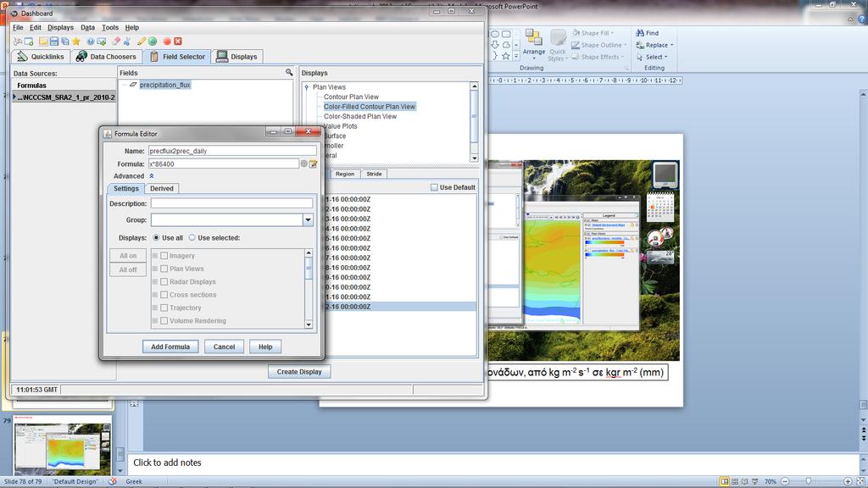Click the Formula Editor displays list scrollbar
The width and height of the screenshot is (868, 488).
pos(309,289)
